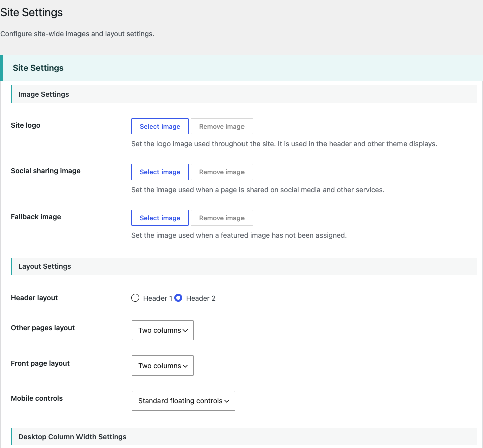Open the Mobile controls dropdown
Image resolution: width=483 pixels, height=448 pixels.
184,401
